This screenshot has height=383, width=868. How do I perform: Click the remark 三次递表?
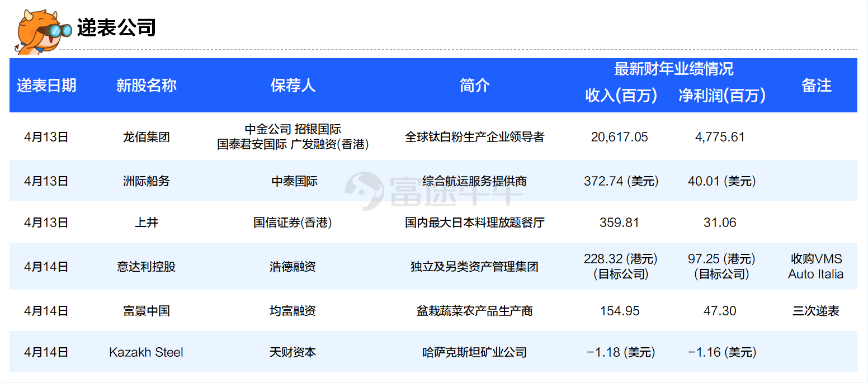click(816, 311)
